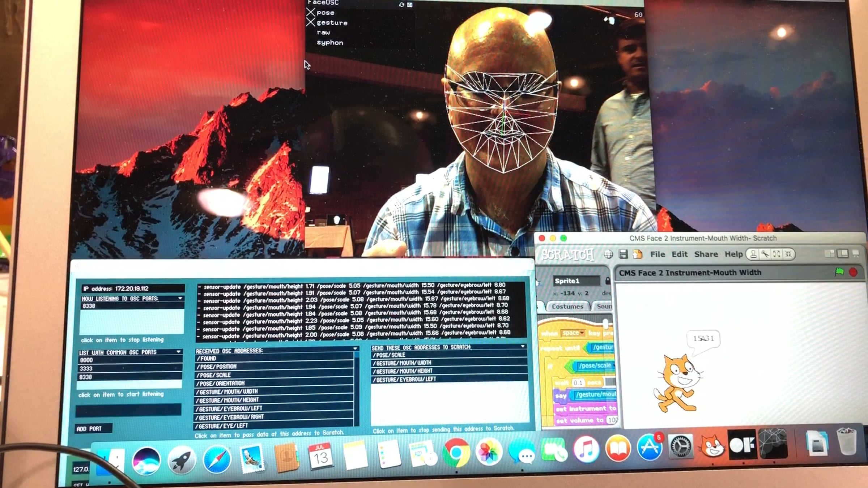Select the duplicate stamp tool in Scratch
The height and width of the screenshot is (488, 868).
753,254
